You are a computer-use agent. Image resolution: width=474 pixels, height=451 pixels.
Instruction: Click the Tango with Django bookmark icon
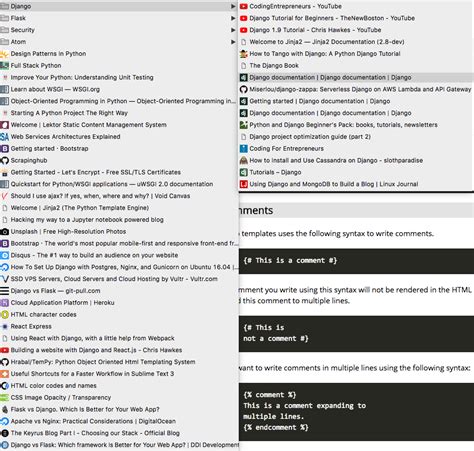[244, 54]
